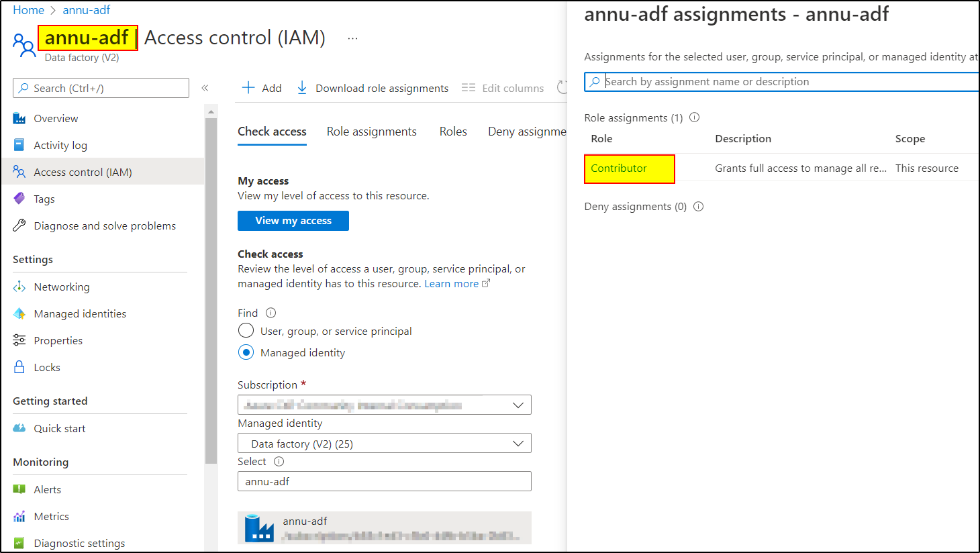Click the Description column header
This screenshot has height=553, width=980.
tap(743, 139)
